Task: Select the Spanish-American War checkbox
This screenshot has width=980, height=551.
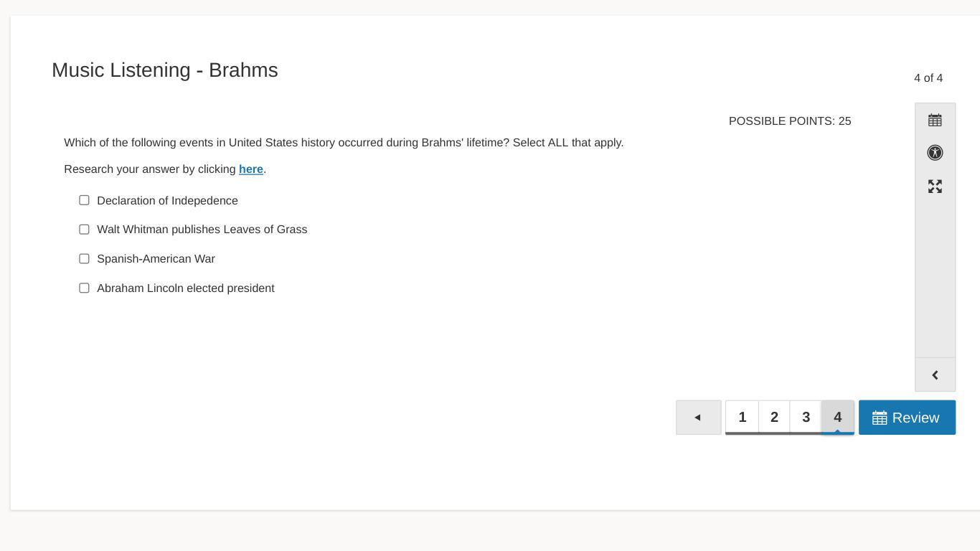Action: point(84,259)
